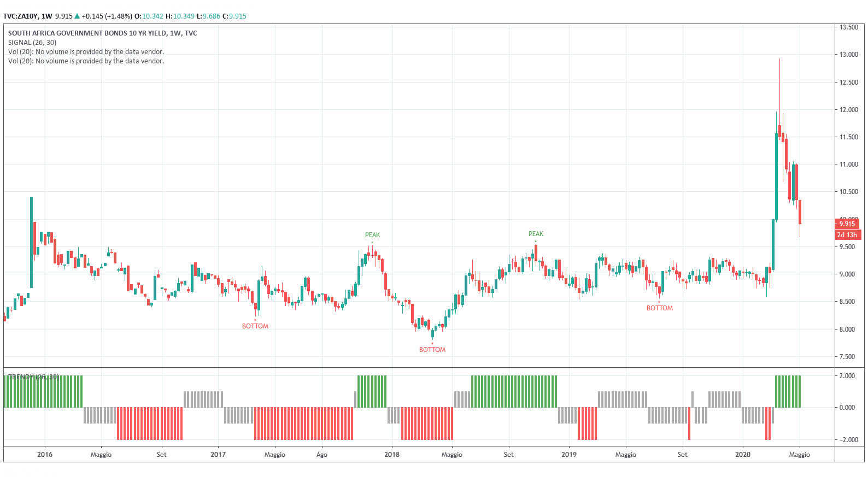This screenshot has width=868, height=482.
Task: Click the BOTTOM marker in 2018
Action: pos(432,350)
